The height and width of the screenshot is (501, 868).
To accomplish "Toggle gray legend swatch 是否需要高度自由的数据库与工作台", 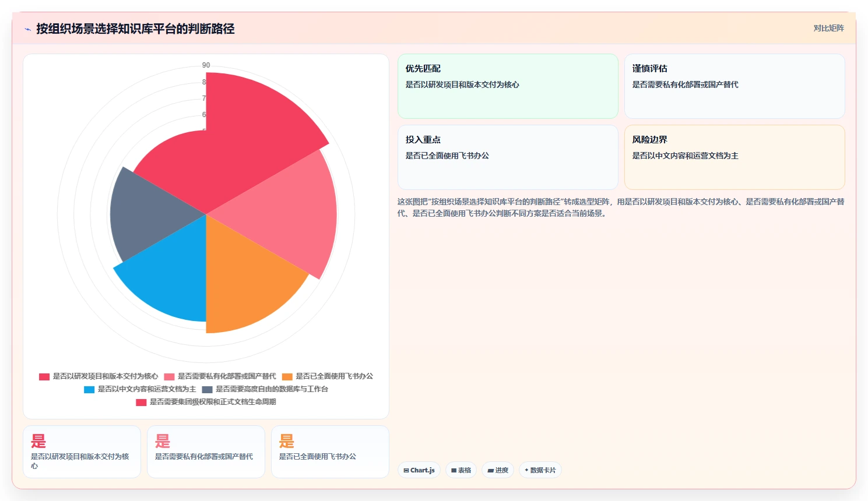I will [207, 389].
